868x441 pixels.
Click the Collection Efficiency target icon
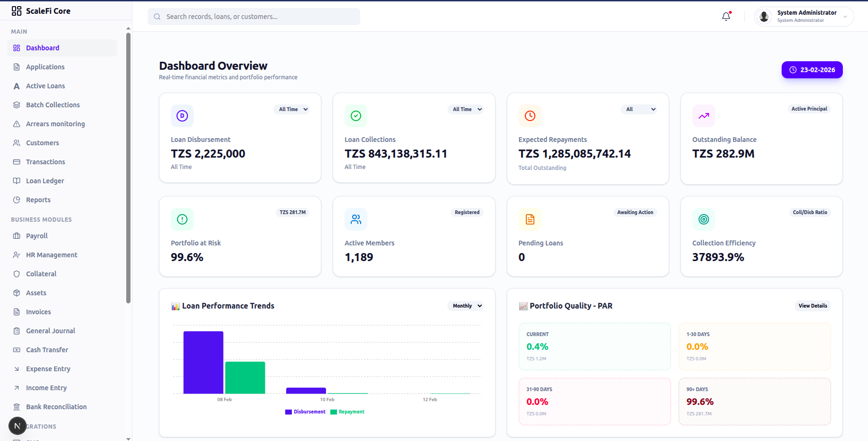703,219
